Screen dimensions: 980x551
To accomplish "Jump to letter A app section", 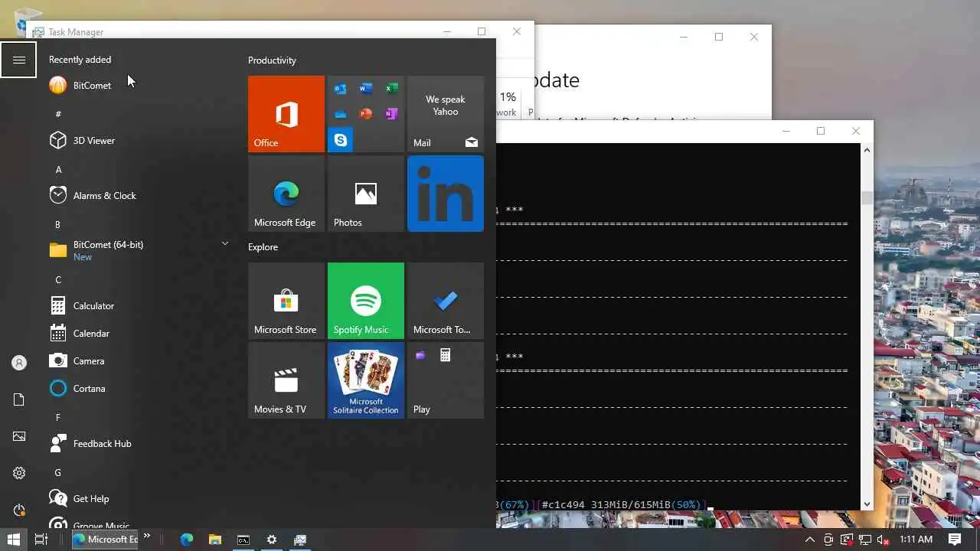I will [x=59, y=169].
